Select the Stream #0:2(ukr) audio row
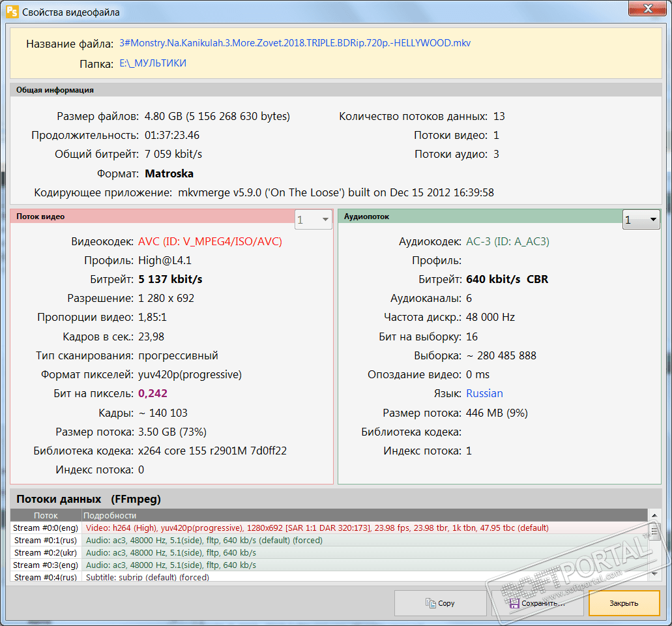This screenshot has width=672, height=626. [329, 553]
